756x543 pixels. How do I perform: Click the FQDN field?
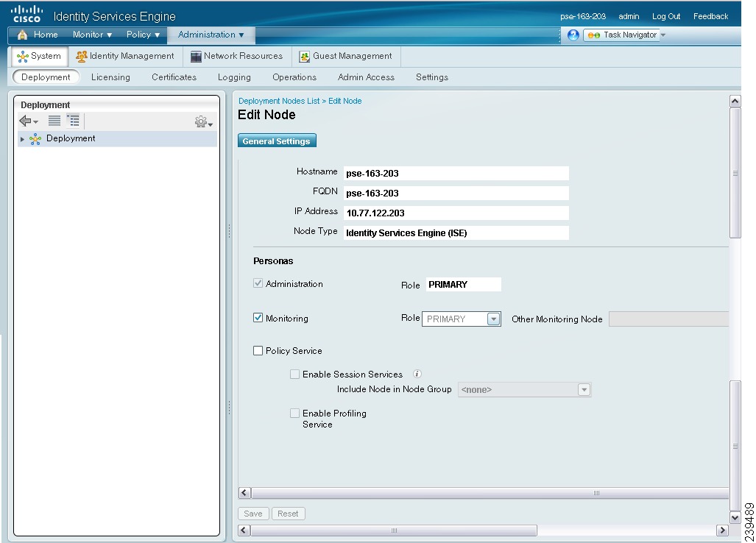[456, 194]
